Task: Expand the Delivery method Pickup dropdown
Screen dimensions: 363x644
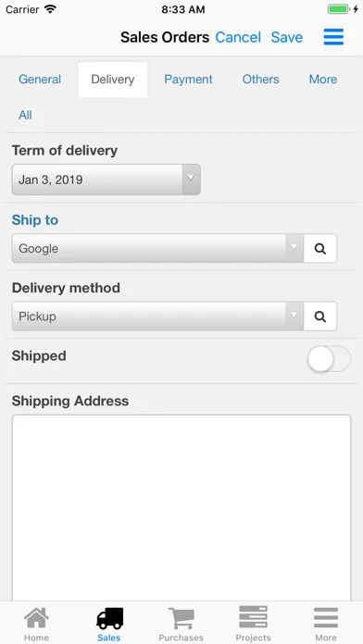Action: point(157,316)
